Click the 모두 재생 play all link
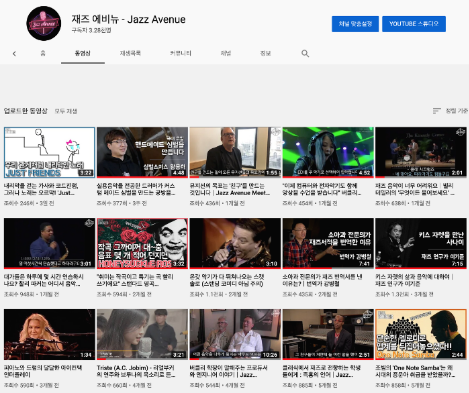Viewport: 469px width, 393px height. (x=66, y=111)
